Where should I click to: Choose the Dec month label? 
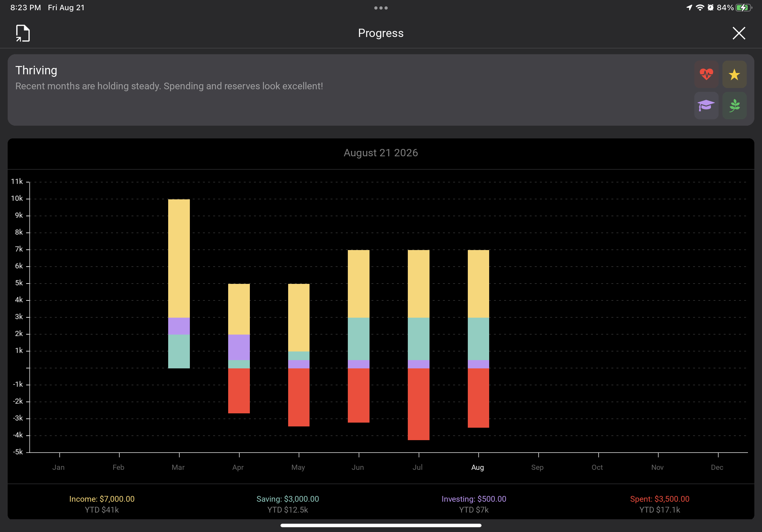click(717, 467)
